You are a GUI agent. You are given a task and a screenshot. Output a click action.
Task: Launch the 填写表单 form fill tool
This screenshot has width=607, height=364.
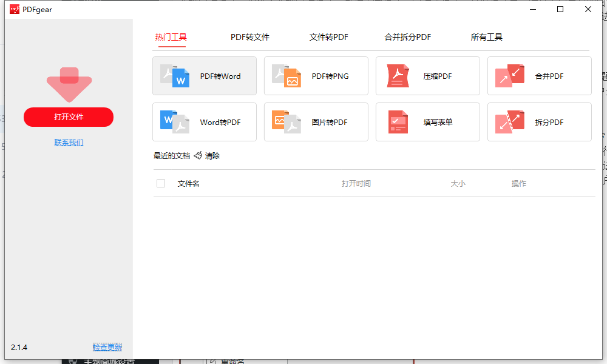click(x=398, y=122)
